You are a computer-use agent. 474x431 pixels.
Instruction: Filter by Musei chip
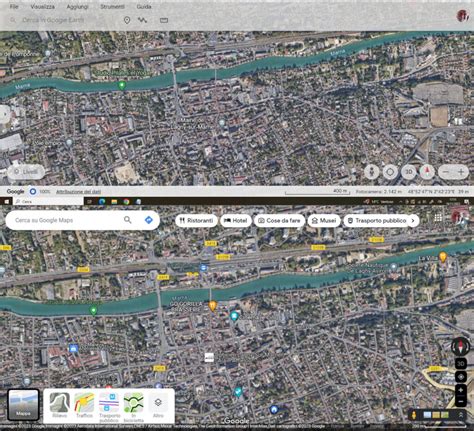pos(324,221)
